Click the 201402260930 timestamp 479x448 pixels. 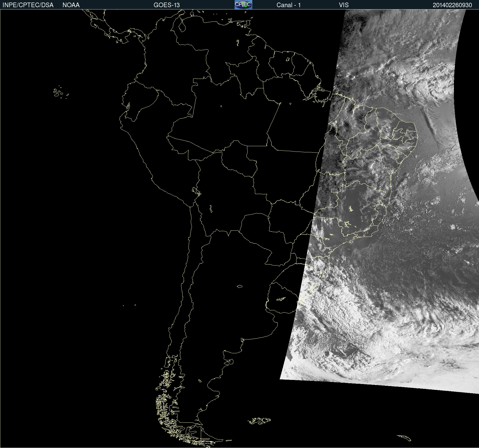pos(452,5)
